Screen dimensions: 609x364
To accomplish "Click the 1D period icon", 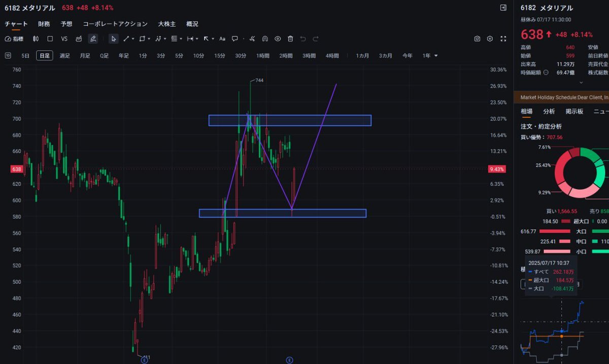I will [x=8, y=55].
